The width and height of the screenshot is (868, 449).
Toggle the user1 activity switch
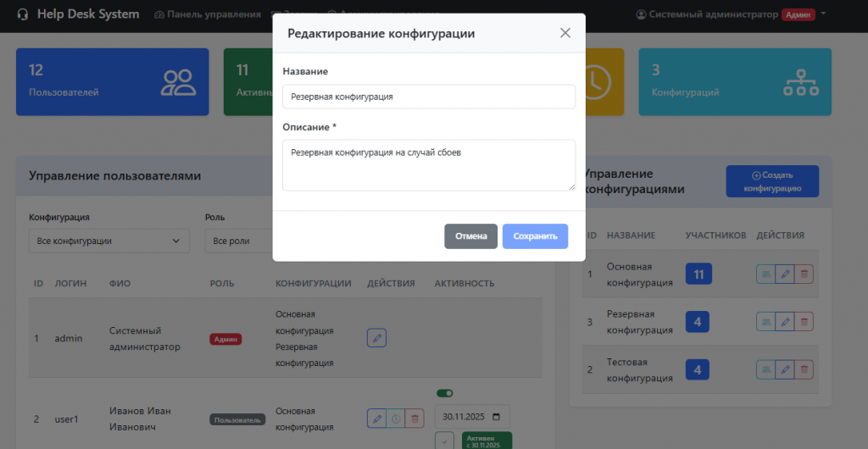pyautogui.click(x=445, y=393)
